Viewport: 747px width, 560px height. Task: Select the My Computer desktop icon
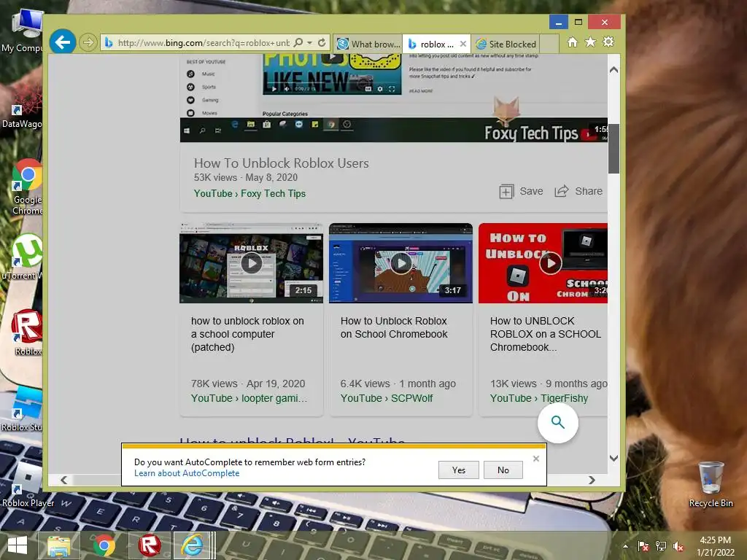tap(22, 31)
